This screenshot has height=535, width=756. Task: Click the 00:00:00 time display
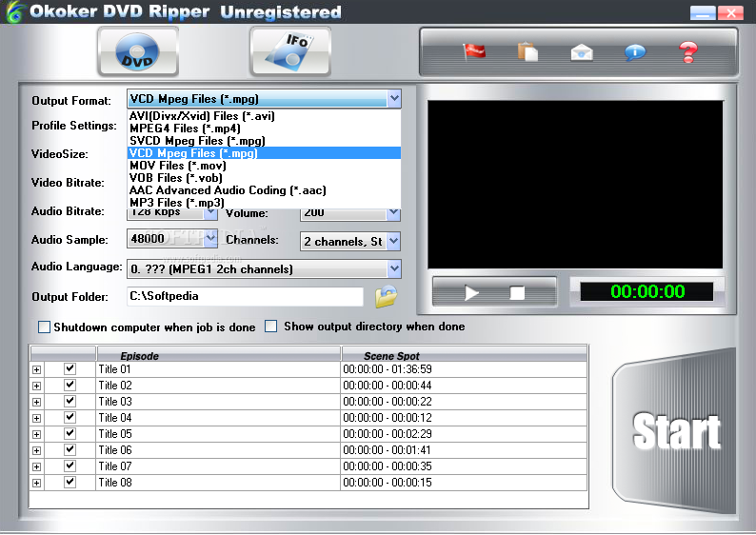647,291
